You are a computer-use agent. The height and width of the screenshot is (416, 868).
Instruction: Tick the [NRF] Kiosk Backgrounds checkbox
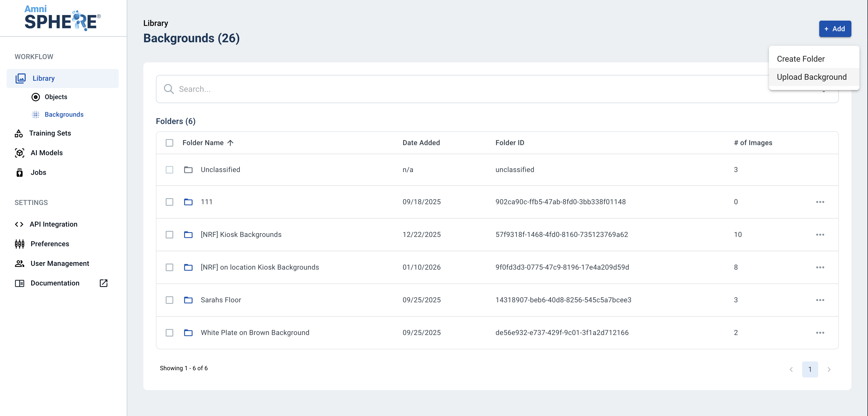pyautogui.click(x=169, y=234)
